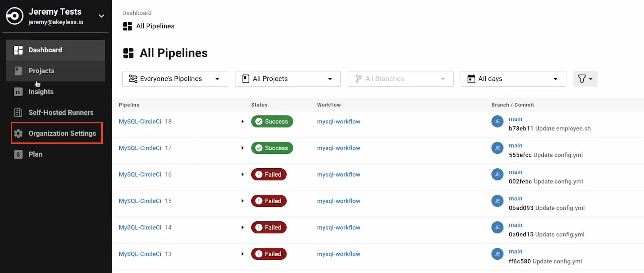Open the All days date dropdown
Viewport: 644px width, 273px height.
(x=513, y=79)
